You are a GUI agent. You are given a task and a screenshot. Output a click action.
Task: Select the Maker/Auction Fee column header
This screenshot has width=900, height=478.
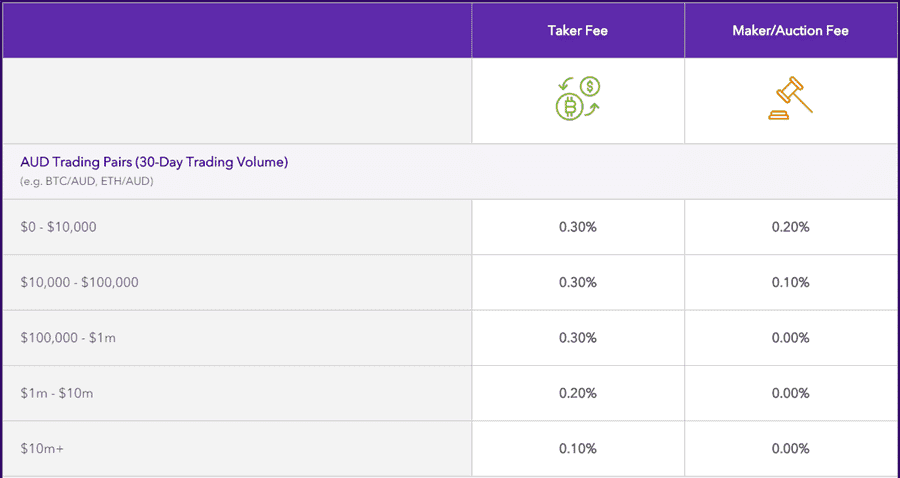click(790, 31)
